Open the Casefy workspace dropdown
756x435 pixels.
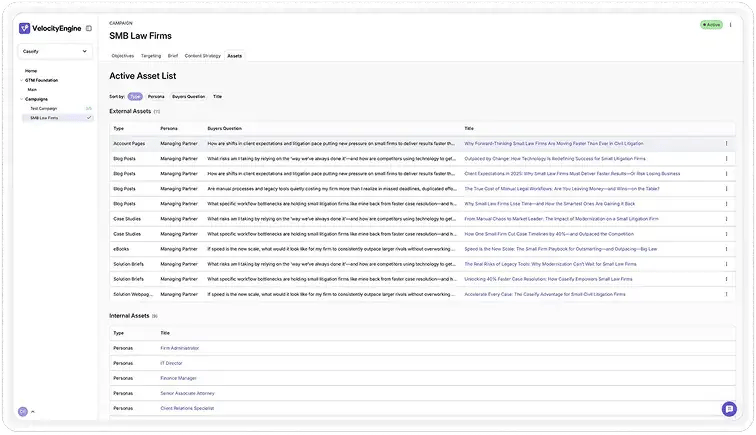click(56, 50)
